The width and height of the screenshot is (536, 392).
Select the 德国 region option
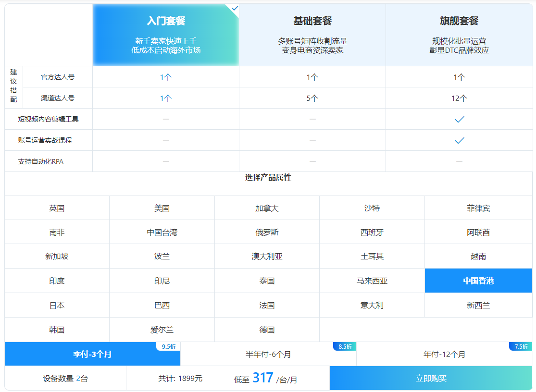[267, 330]
